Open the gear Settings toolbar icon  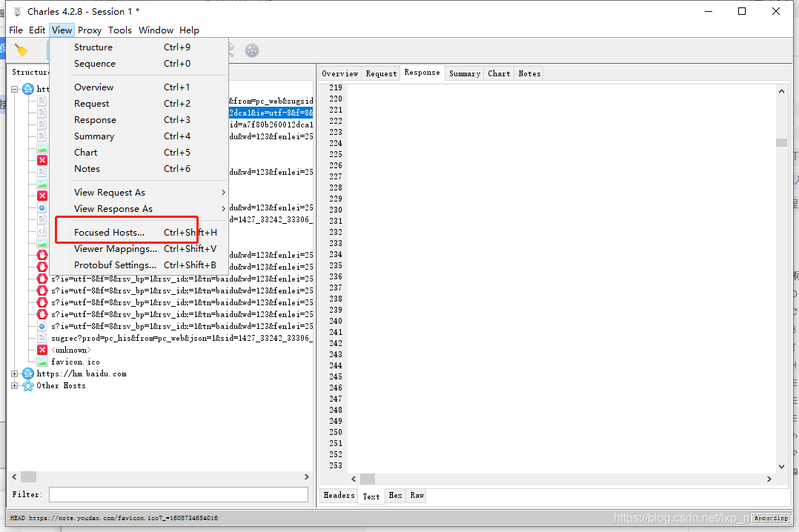click(252, 50)
